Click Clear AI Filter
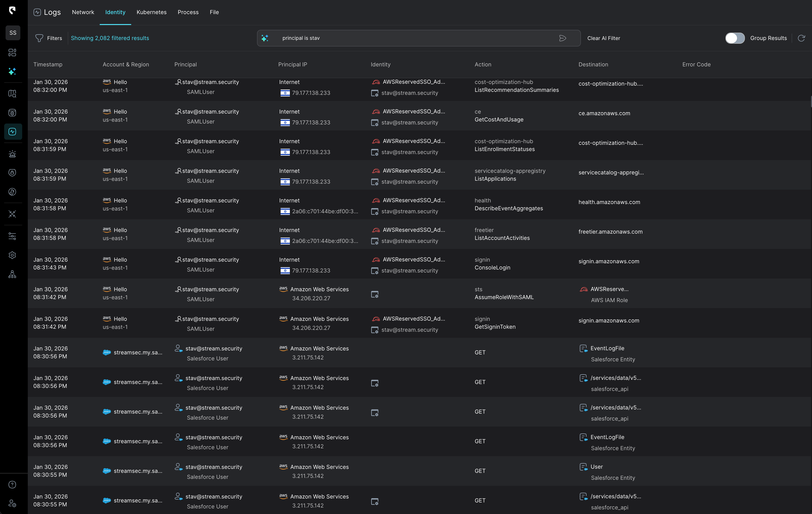The height and width of the screenshot is (514, 812). click(x=604, y=38)
